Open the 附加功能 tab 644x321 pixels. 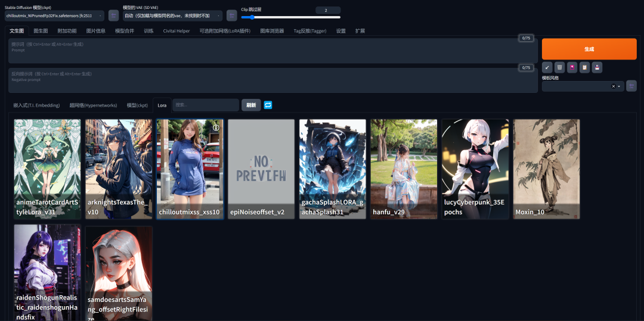67,31
